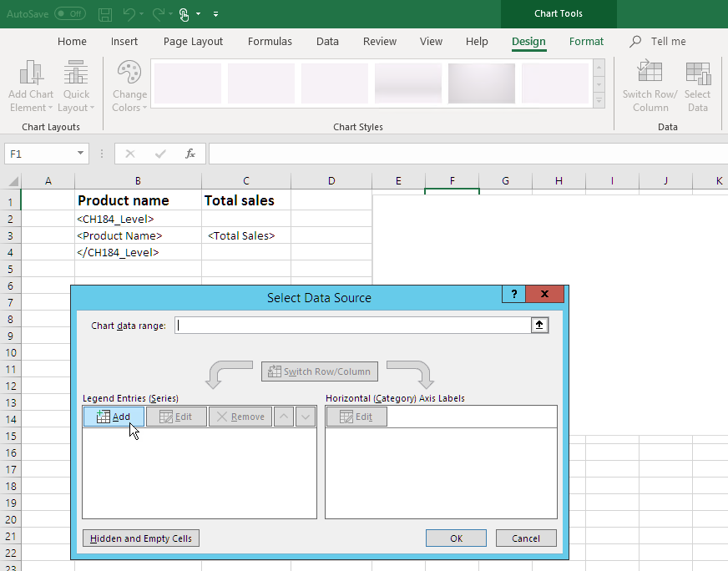Expand the Chart Styles gallery more arrow
The image size is (728, 571).
click(x=599, y=101)
